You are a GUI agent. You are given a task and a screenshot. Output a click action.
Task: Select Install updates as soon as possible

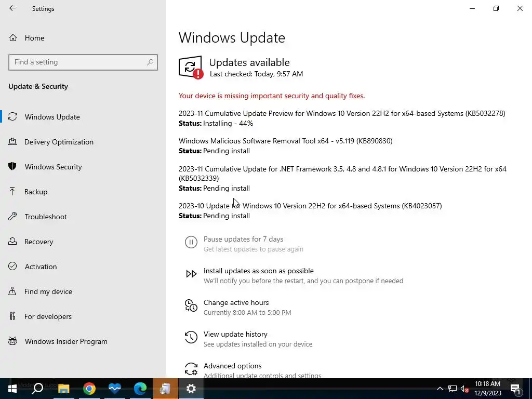259,271
